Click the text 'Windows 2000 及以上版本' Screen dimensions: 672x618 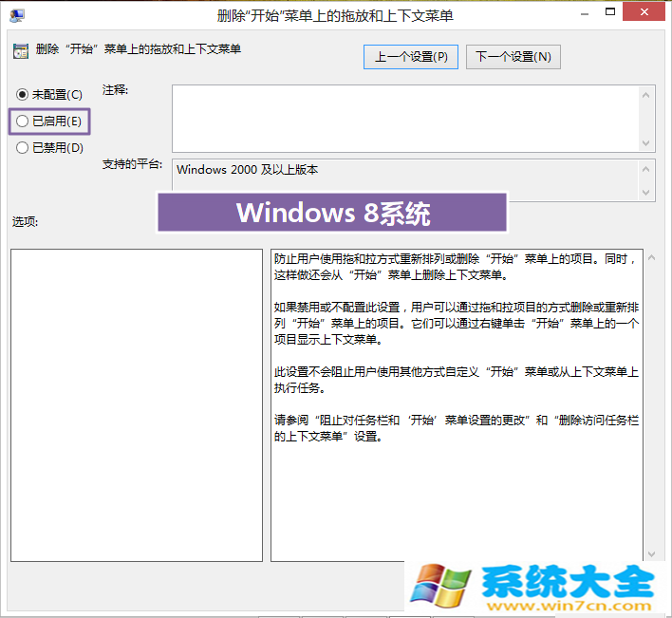[x=248, y=170]
